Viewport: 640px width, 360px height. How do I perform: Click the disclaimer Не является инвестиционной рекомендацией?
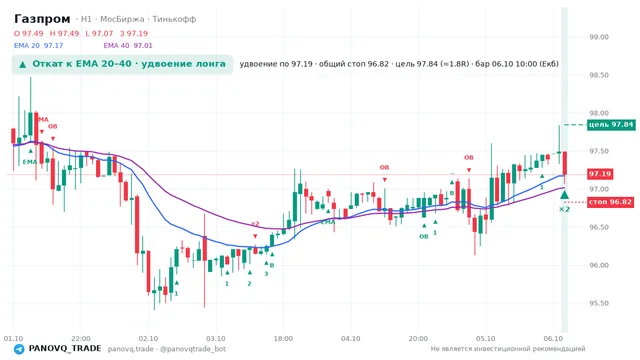point(508,349)
